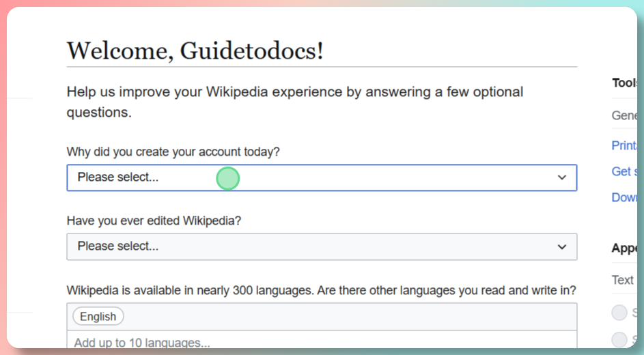Image resolution: width=644 pixels, height=355 pixels.
Task: Click the Text label under Appearance
Action: click(623, 280)
